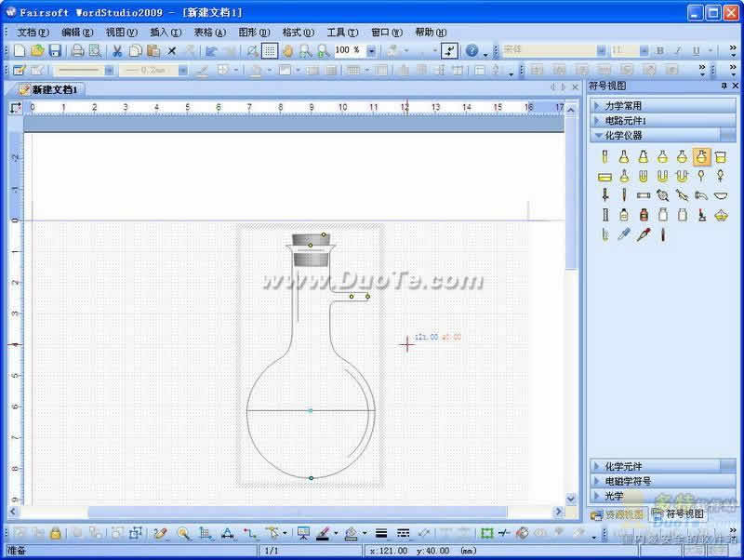The width and height of the screenshot is (744, 560).
Task: Pick the microscope symbol in the palette
Action: (702, 215)
